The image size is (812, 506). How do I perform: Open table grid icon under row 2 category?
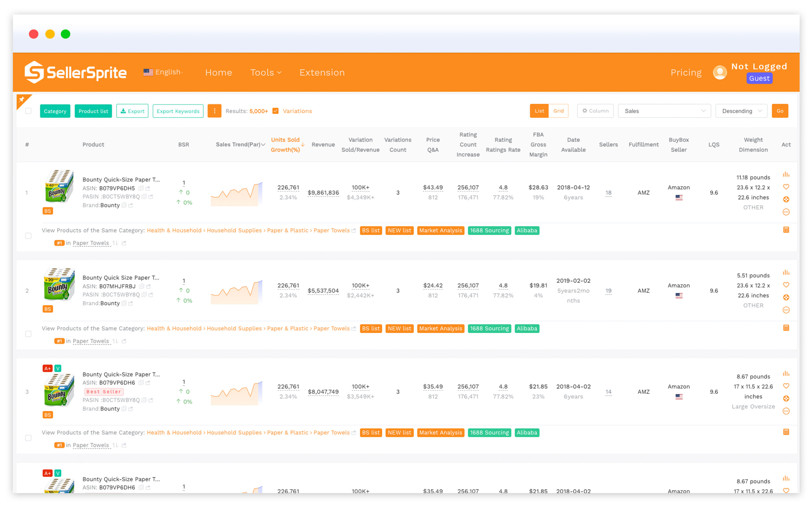click(786, 328)
